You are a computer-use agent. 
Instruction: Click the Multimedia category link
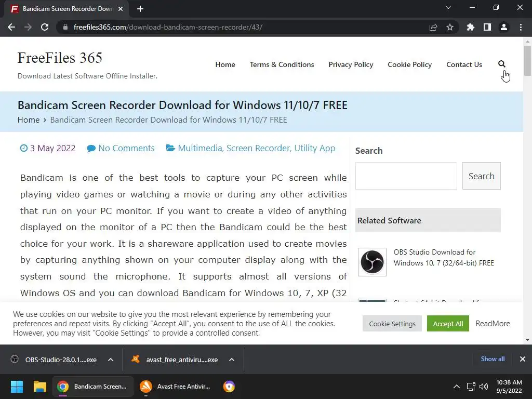coord(200,148)
